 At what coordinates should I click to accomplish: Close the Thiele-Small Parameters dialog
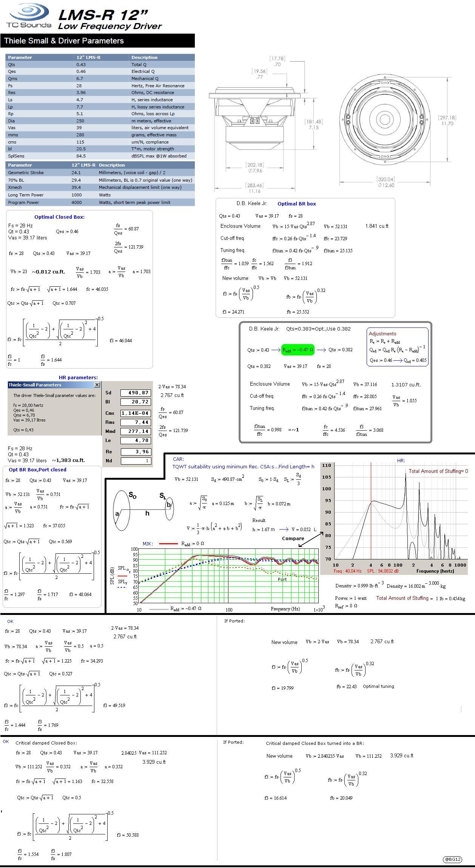pos(97,385)
